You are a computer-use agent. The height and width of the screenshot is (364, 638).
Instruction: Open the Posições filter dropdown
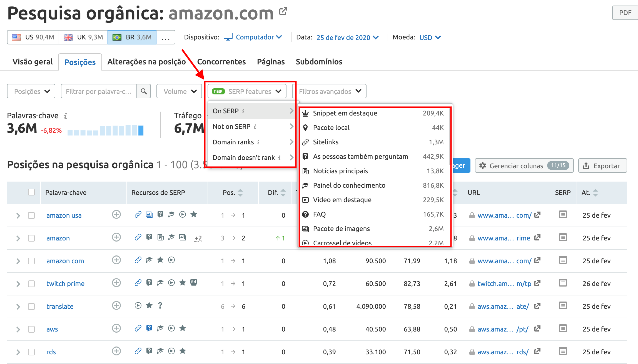point(31,91)
